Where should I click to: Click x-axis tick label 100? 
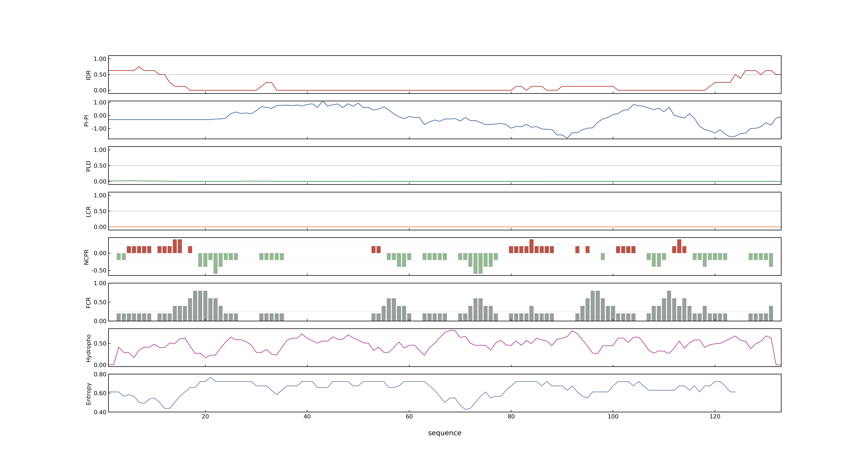click(613, 416)
